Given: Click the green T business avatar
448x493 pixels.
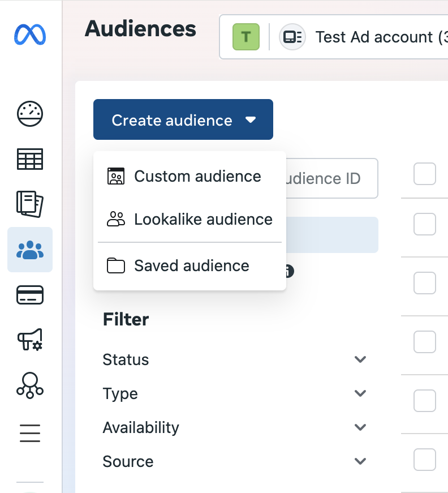Looking at the screenshot, I should coord(246,37).
